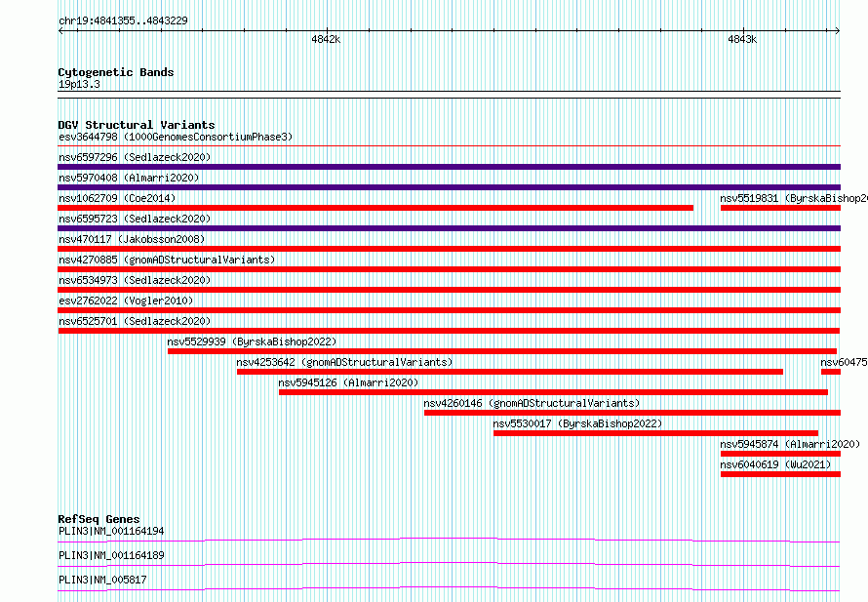Open variant nsv1062709 (Coe2014) label

click(x=117, y=198)
